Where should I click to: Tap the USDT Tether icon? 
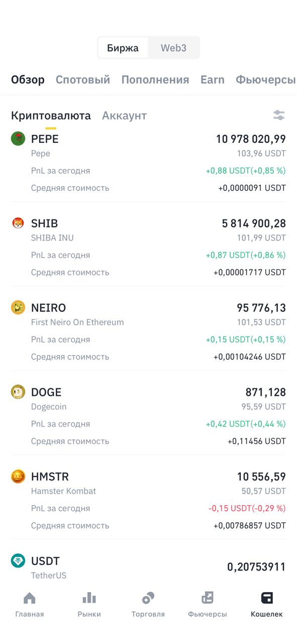(18, 561)
